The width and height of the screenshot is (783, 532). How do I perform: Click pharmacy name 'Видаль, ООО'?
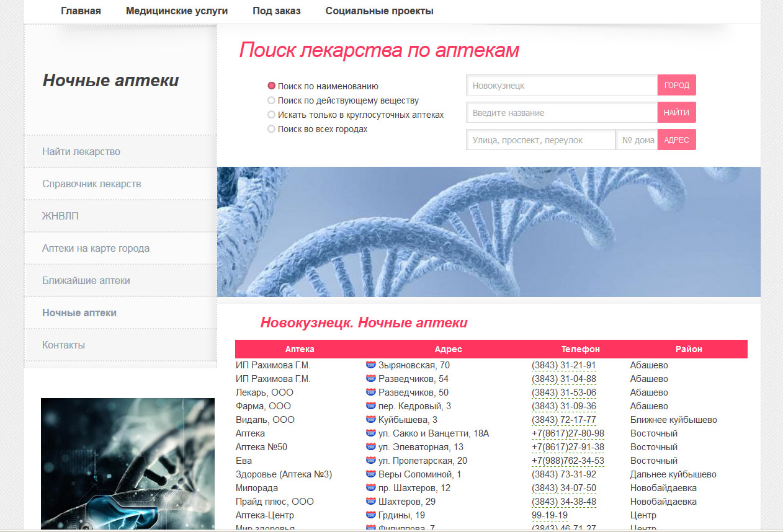tap(266, 420)
